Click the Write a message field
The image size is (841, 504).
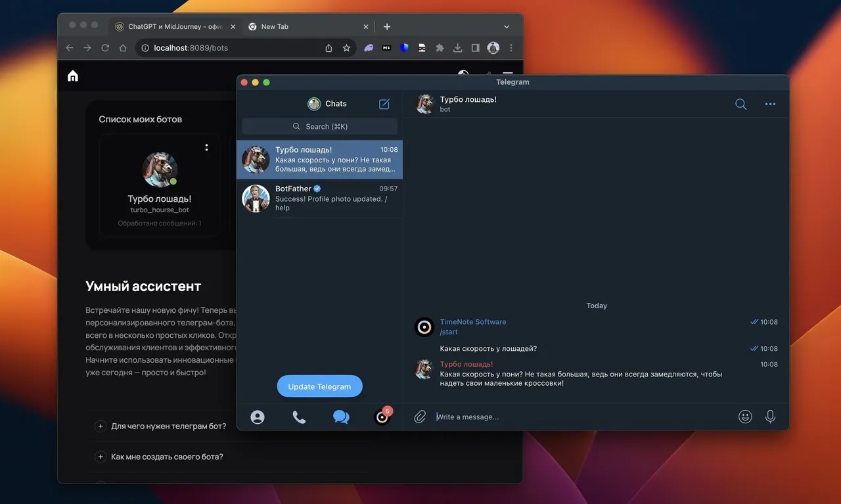(x=583, y=417)
